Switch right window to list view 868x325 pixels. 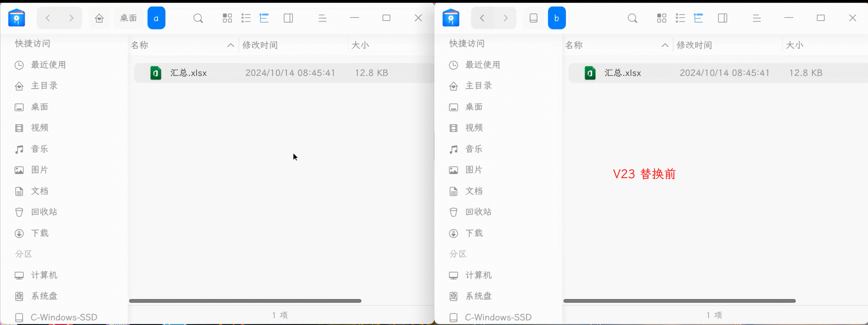point(680,18)
